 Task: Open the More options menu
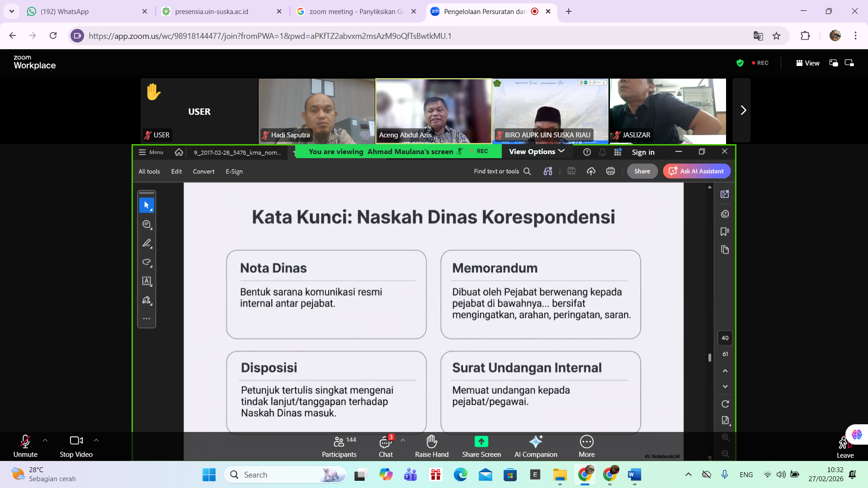pos(586,446)
